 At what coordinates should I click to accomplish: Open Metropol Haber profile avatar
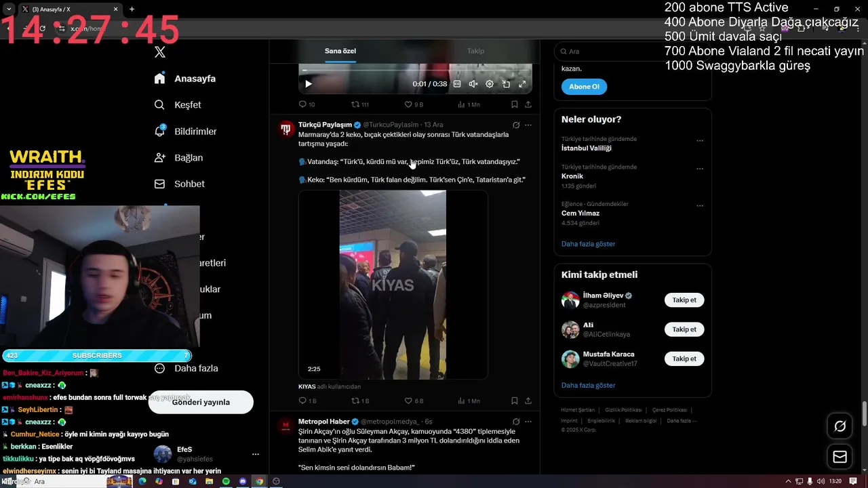(286, 426)
